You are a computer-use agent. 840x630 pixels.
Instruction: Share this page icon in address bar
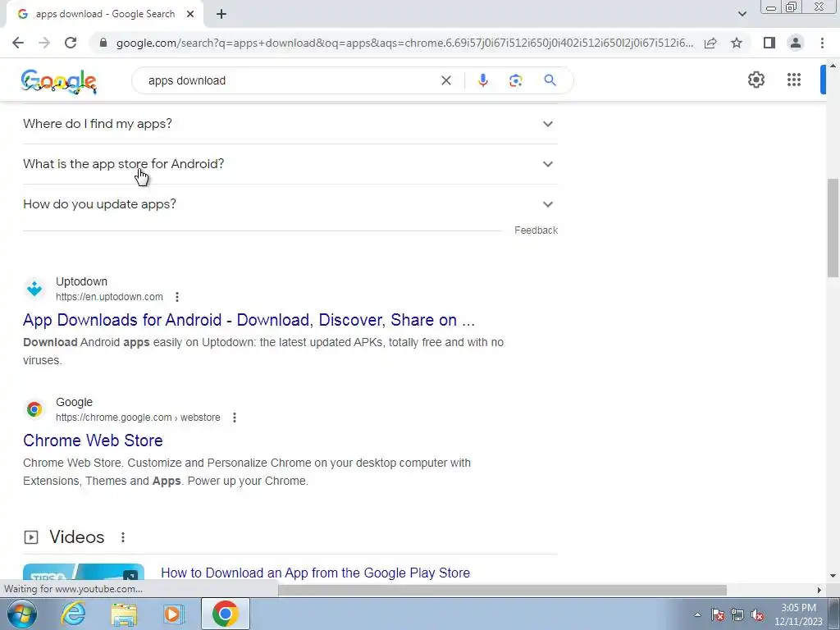click(710, 43)
